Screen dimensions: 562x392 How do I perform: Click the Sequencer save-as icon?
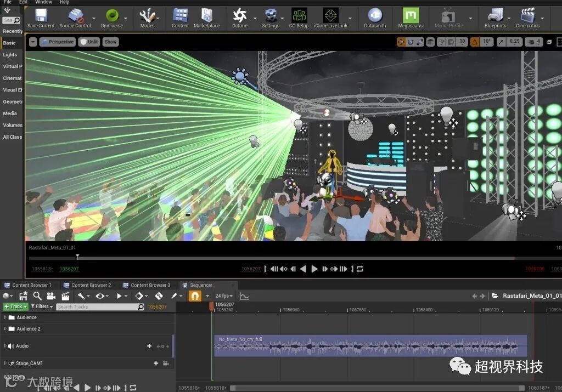(23, 296)
